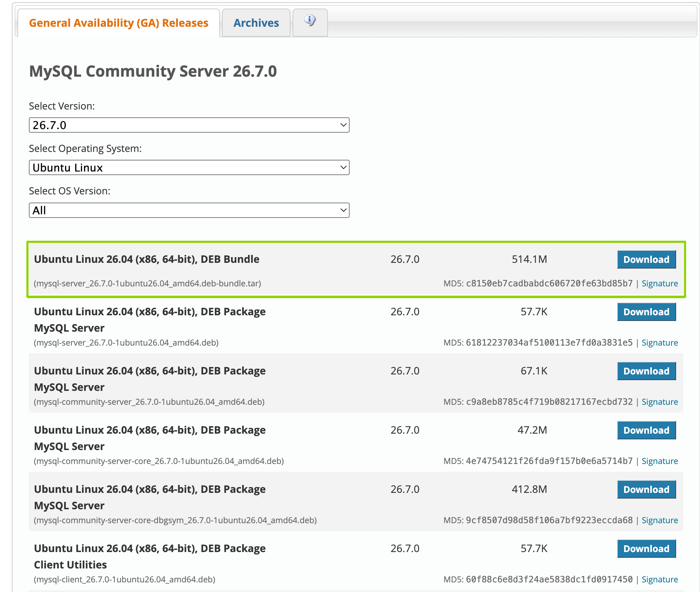Click the Client Utilities package label

click(71, 565)
